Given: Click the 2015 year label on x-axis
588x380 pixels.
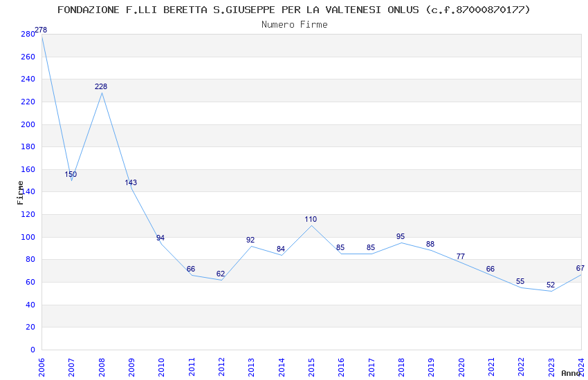Looking at the screenshot, I should [311, 367].
